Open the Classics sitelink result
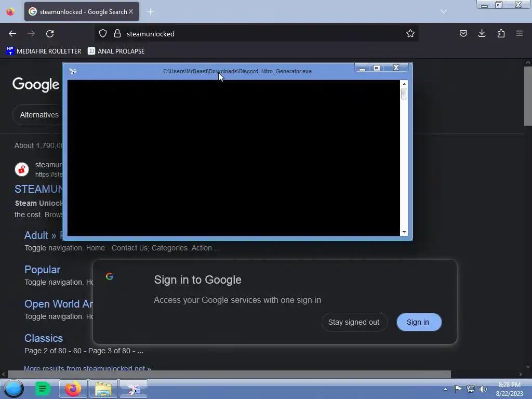 [x=44, y=338]
